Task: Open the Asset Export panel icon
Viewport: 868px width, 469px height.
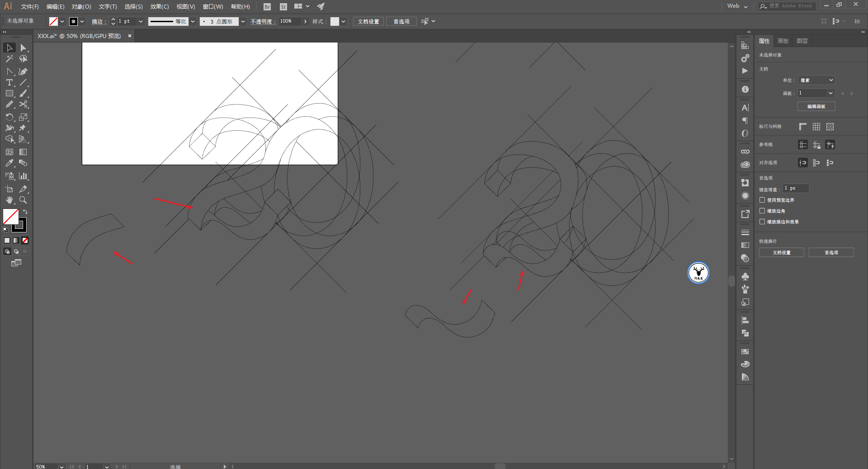Action: tap(745, 214)
